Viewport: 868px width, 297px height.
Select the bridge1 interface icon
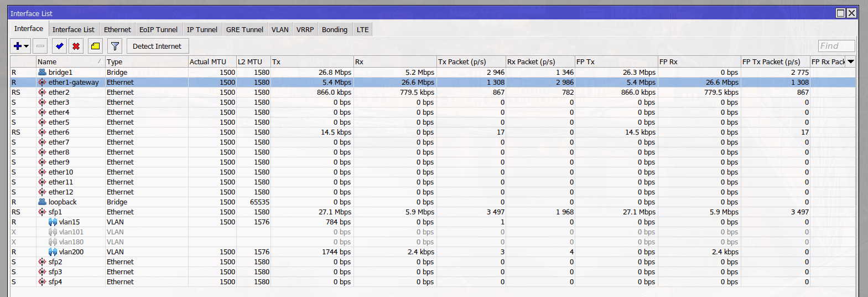[x=42, y=72]
